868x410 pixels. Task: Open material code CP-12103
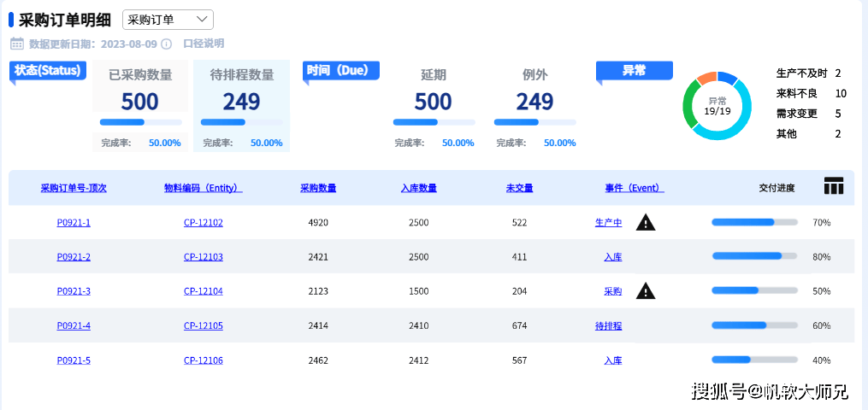coord(204,257)
